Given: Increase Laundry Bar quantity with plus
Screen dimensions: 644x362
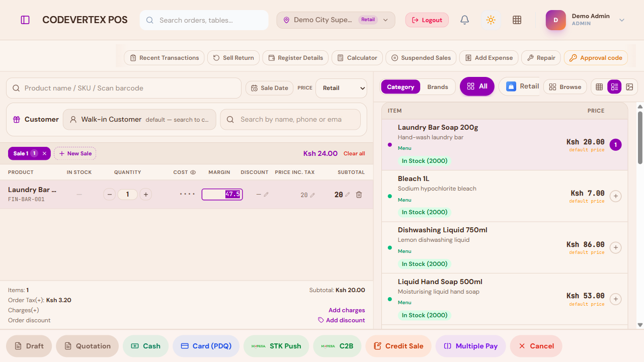Looking at the screenshot, I should pos(145,195).
